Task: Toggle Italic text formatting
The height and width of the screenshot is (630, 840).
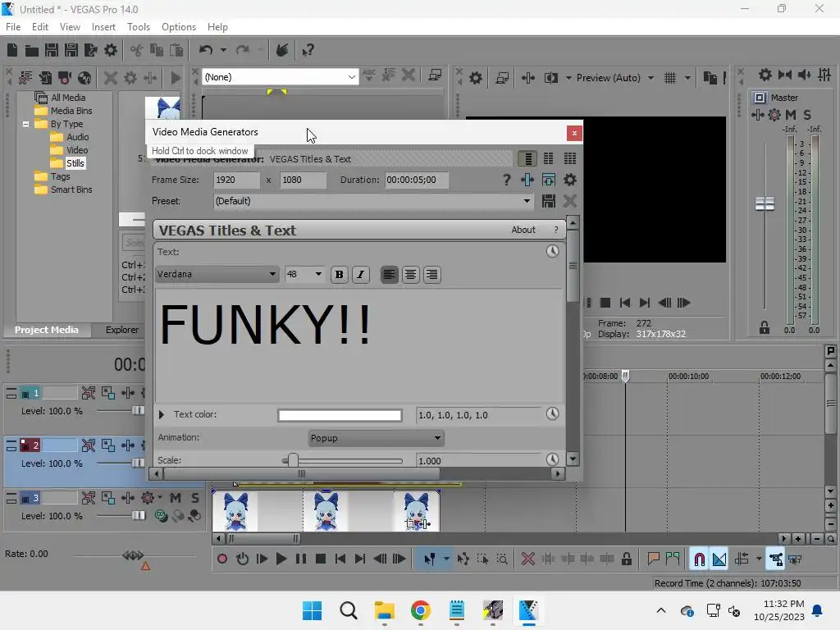Action: pos(361,275)
